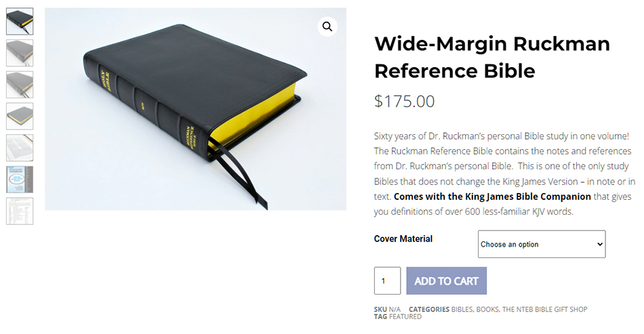
Task: Select the last text page thumbnail
Action: coord(20,211)
